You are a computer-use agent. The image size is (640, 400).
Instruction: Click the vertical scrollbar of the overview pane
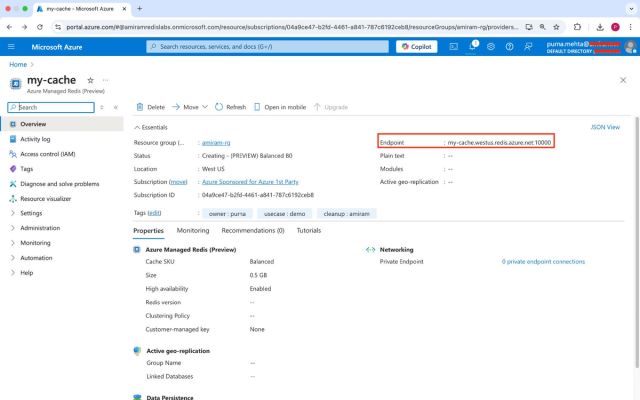pos(637,243)
